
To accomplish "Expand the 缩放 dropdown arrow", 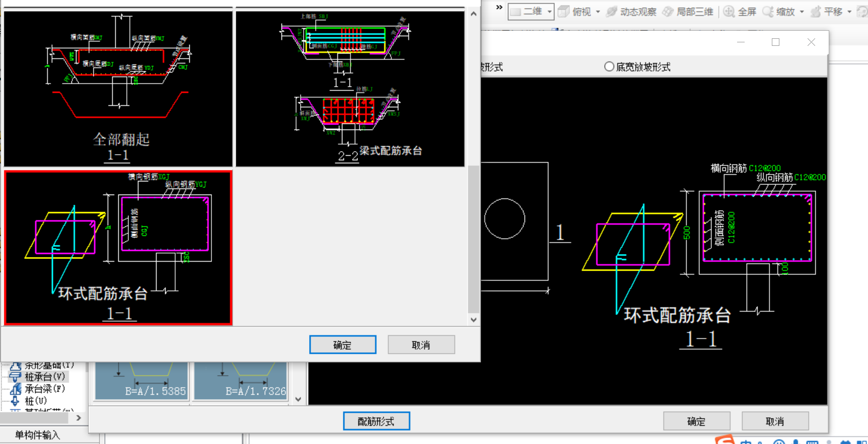I will (x=802, y=12).
